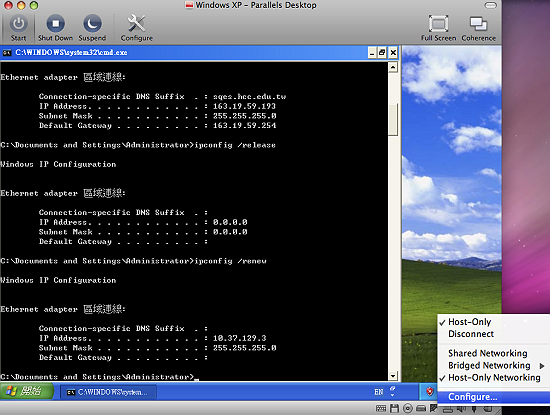
Task: Open Configure from the Parallels toolbar
Action: pos(136,28)
